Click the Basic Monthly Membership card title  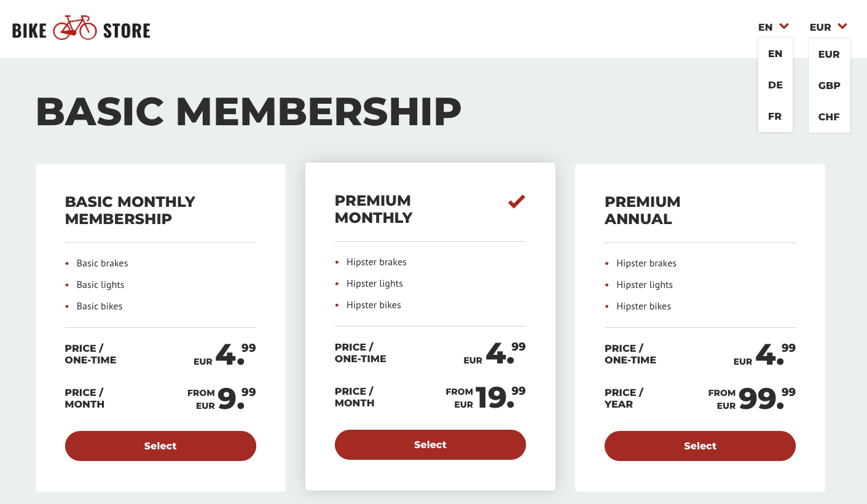click(130, 211)
